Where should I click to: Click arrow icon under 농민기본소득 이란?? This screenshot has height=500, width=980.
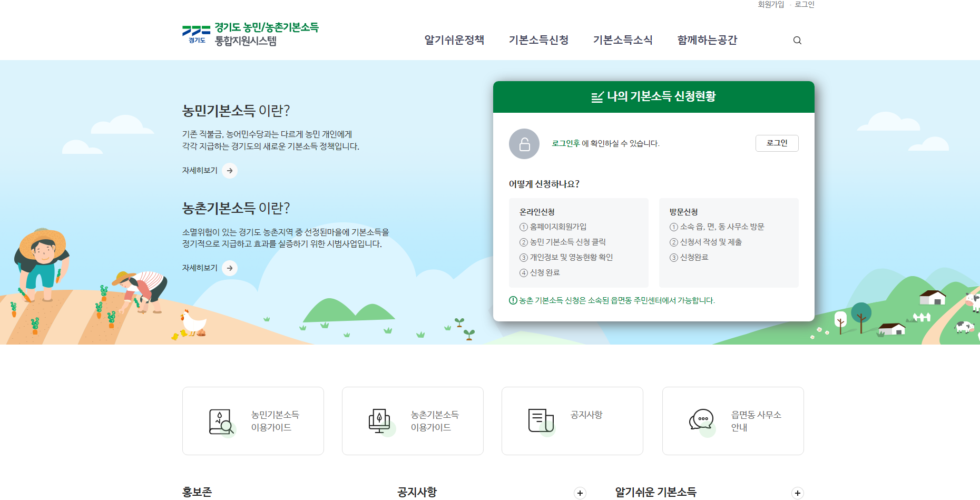[x=230, y=171]
